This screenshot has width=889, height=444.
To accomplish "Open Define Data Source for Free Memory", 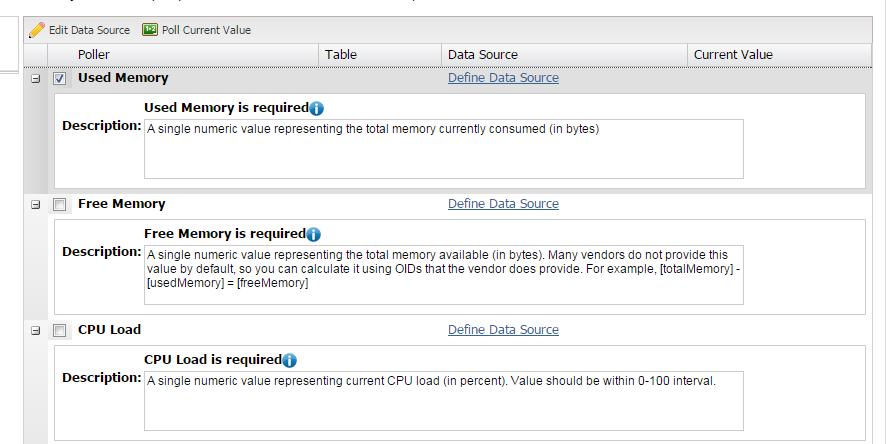I will point(503,204).
